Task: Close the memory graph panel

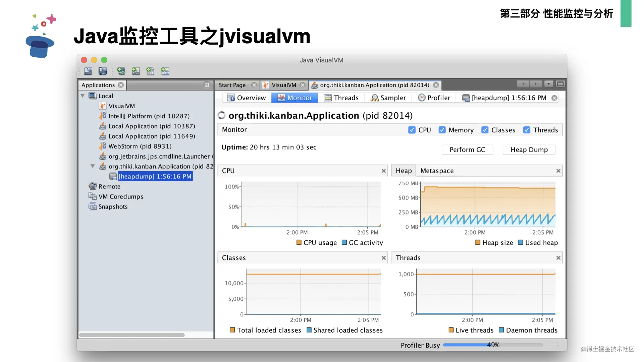Action: tap(558, 171)
